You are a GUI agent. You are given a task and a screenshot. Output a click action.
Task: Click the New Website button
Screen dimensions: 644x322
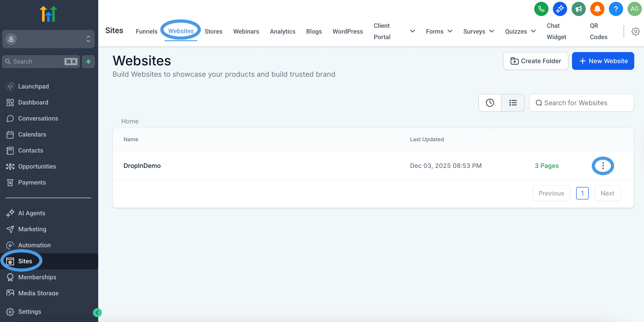603,61
